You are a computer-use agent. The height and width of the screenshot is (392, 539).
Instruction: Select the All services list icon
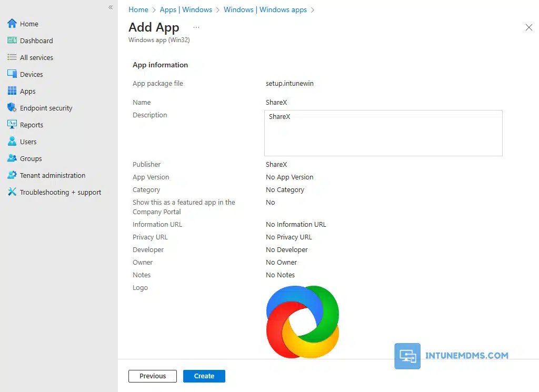point(12,57)
